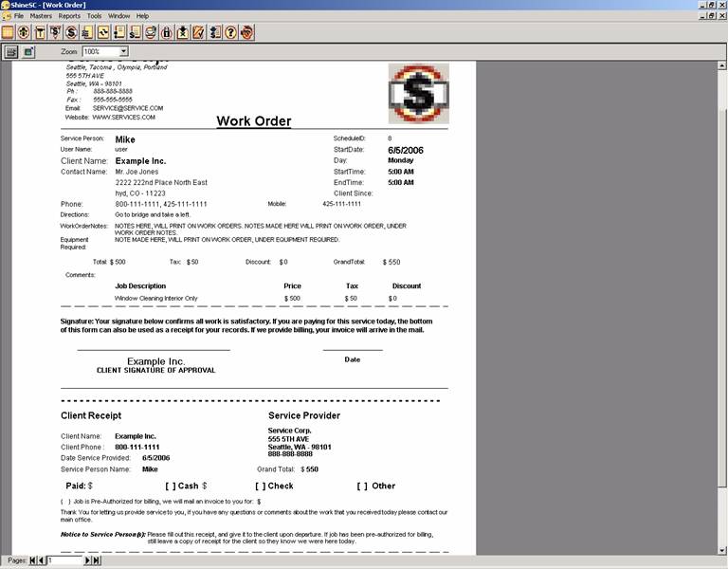Open the Tools menu
The height and width of the screenshot is (569, 728).
[x=94, y=16]
